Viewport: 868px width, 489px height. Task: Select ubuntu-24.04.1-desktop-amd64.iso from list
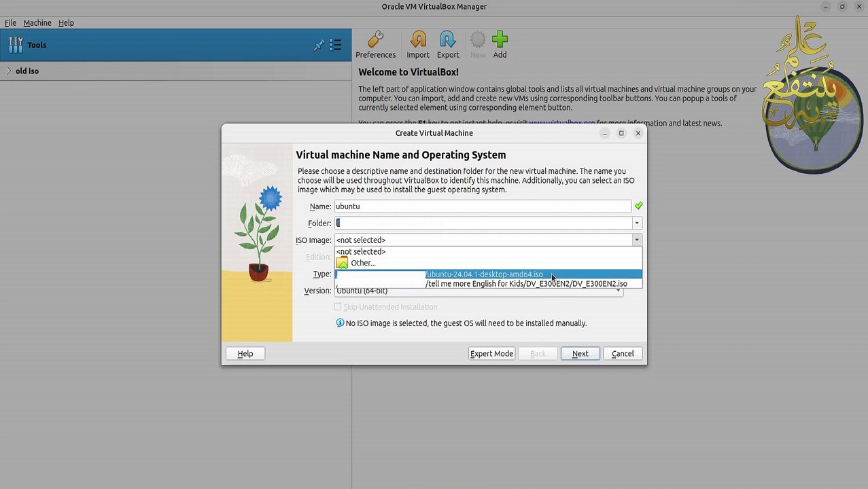tap(488, 274)
